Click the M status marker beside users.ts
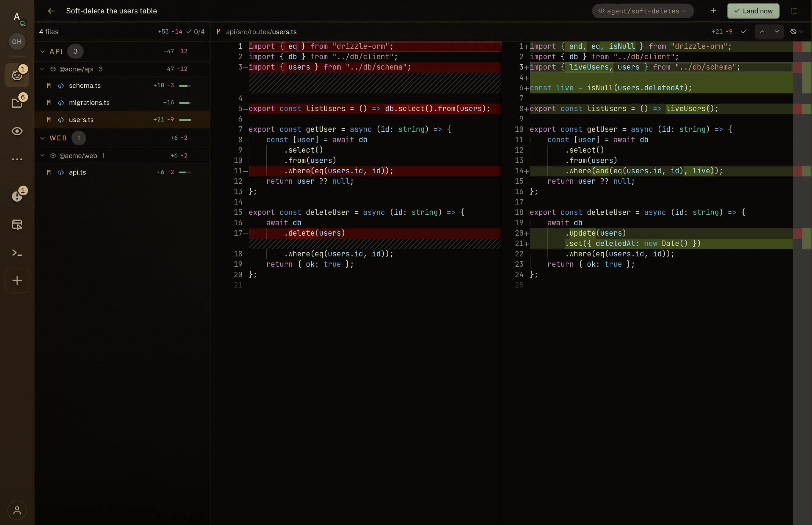This screenshot has width=812, height=525. tap(49, 120)
